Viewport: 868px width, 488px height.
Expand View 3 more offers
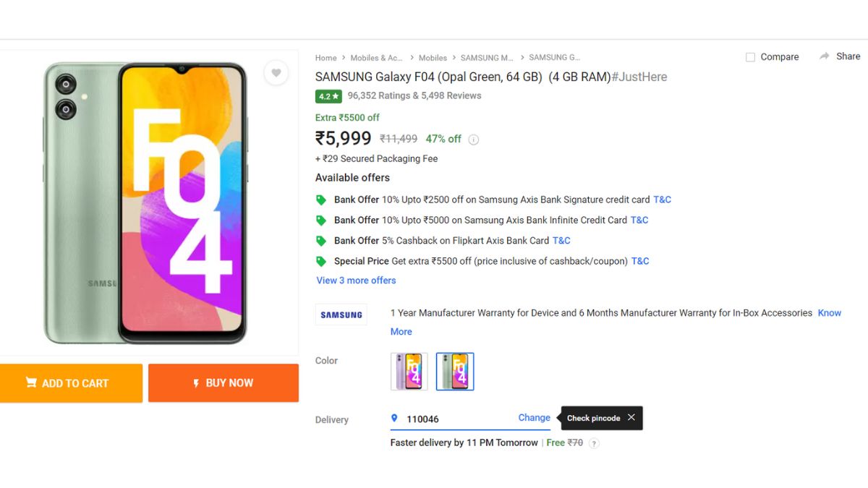[356, 281]
